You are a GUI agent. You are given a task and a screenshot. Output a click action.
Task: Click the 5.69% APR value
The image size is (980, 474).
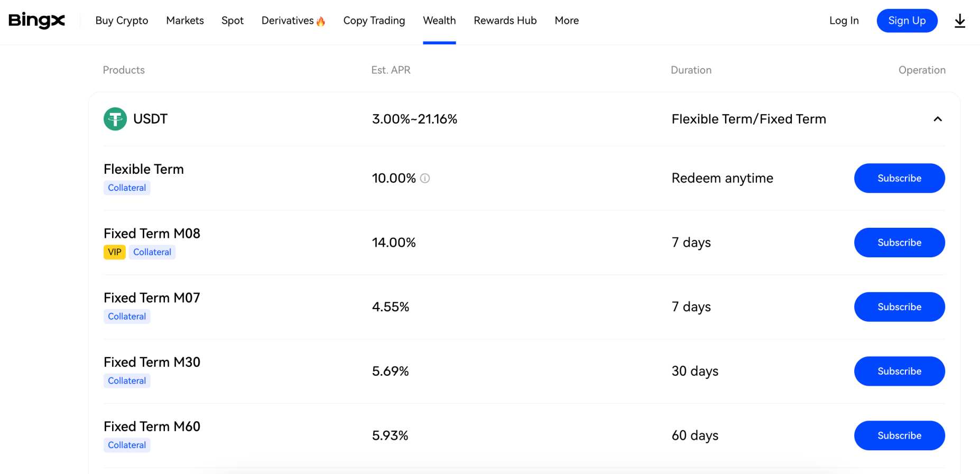point(391,371)
